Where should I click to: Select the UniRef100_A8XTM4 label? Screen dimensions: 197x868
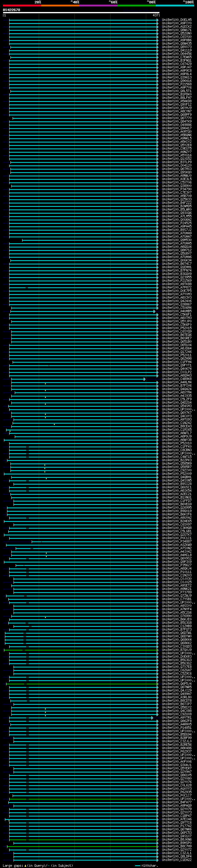click(x=176, y=393)
